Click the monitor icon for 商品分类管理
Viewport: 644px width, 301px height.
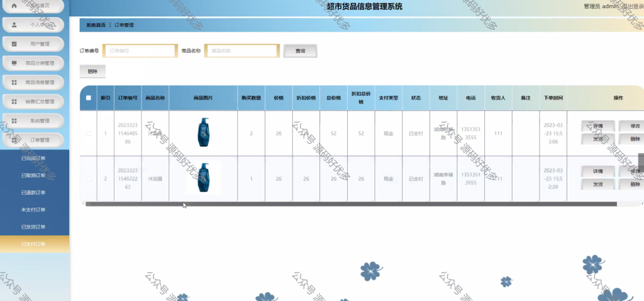point(14,64)
